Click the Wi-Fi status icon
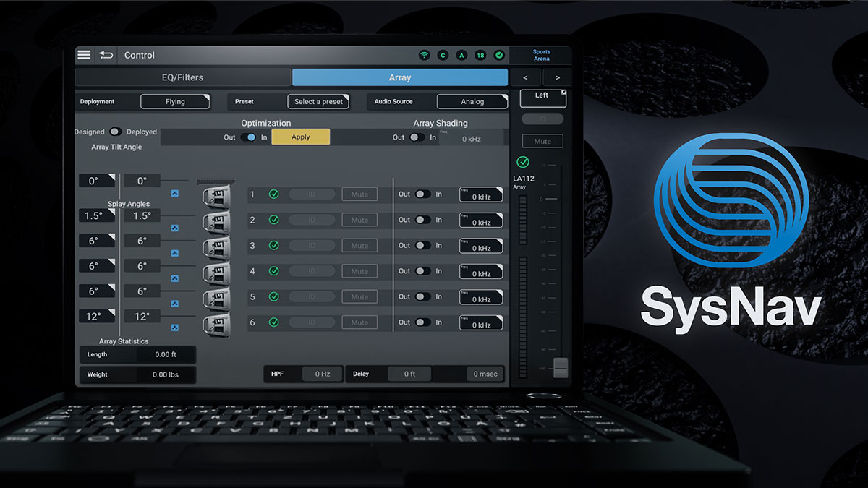This screenshot has height=488, width=868. [425, 56]
